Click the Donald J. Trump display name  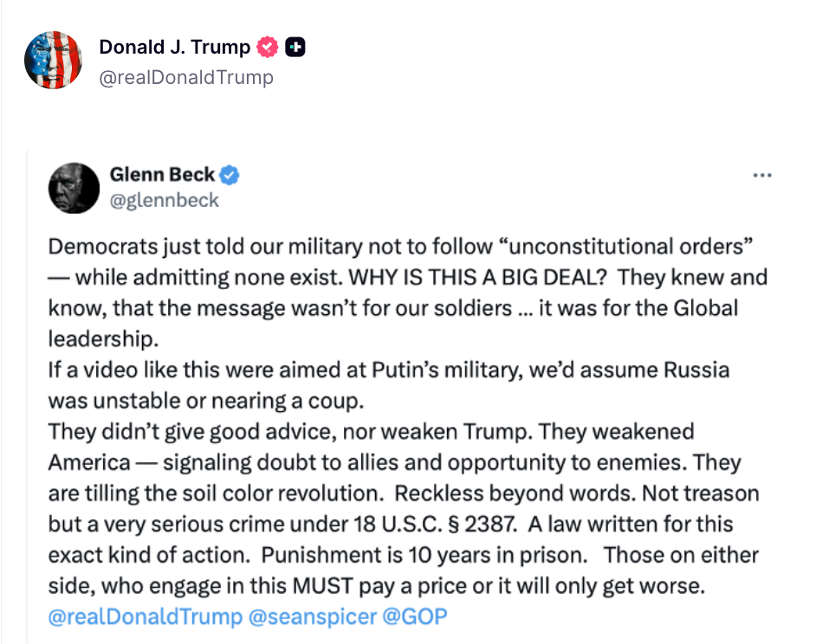pos(174,48)
